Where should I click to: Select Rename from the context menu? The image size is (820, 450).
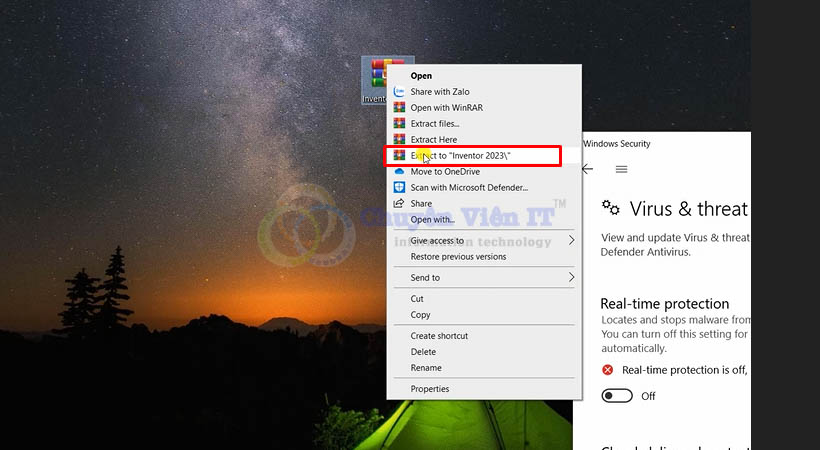click(x=425, y=368)
